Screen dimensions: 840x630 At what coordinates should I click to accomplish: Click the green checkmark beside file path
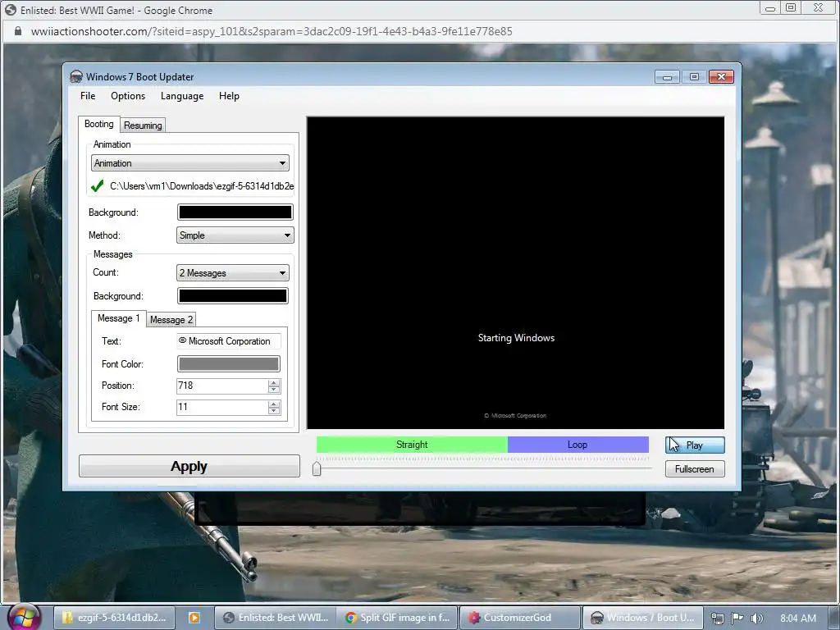coord(97,186)
